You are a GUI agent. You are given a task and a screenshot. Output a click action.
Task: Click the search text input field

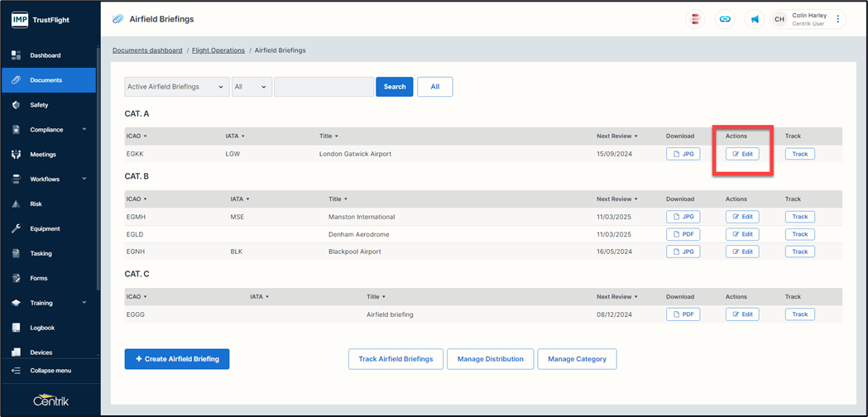324,87
